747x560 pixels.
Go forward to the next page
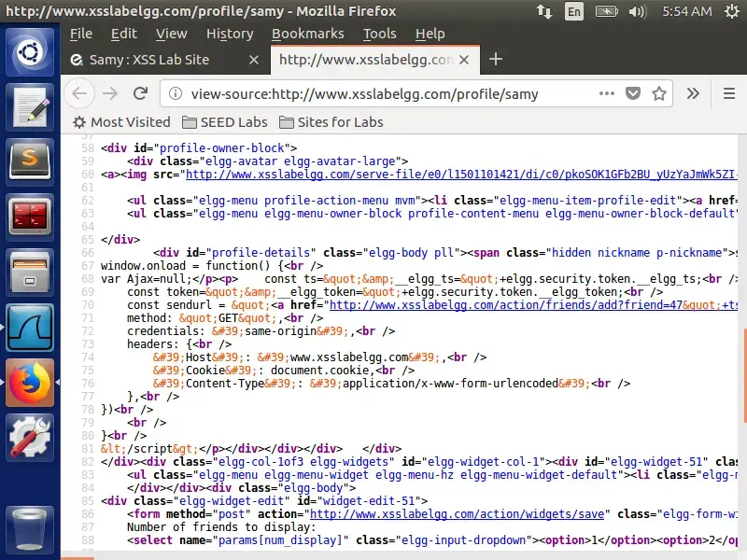[110, 93]
